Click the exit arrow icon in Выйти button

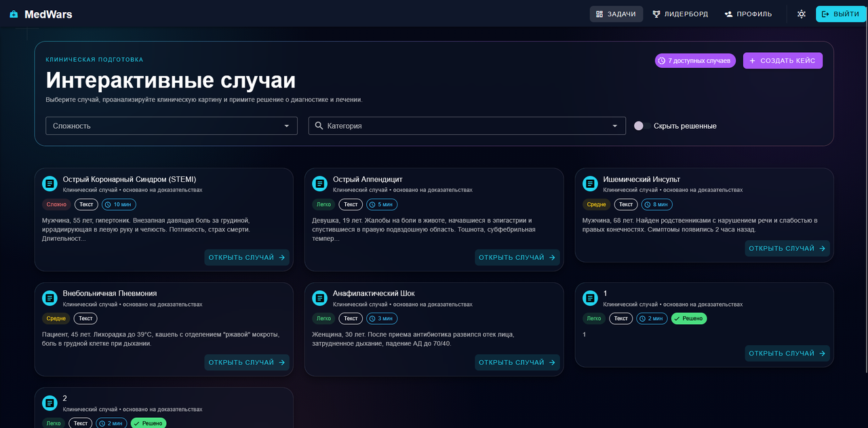(x=825, y=14)
